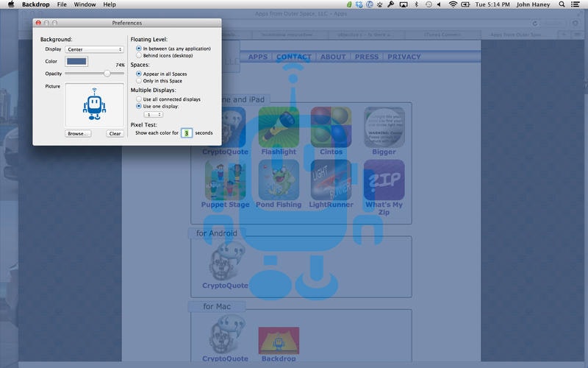Open Spotlight search magnifier

tap(562, 4)
